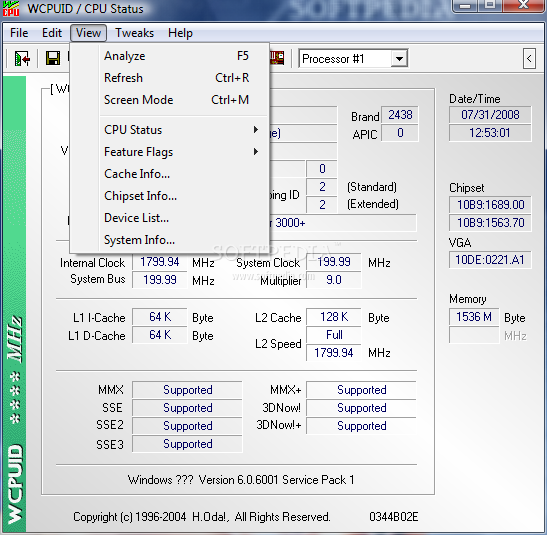Click the Standard stepping value 2
Image resolution: width=547 pixels, height=535 pixels.
tap(322, 187)
